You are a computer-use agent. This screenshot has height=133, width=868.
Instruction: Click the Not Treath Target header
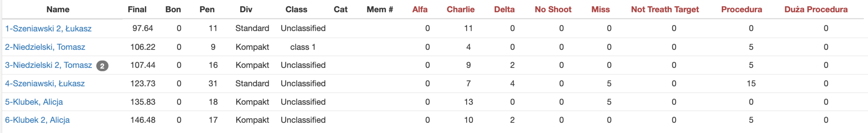click(x=665, y=10)
